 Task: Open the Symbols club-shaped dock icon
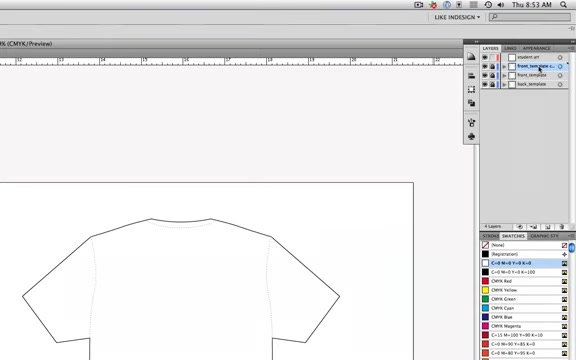coord(471,136)
